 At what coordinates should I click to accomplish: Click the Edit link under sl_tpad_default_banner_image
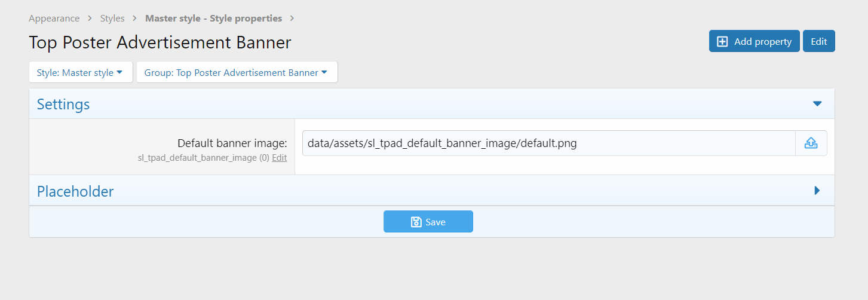click(279, 158)
